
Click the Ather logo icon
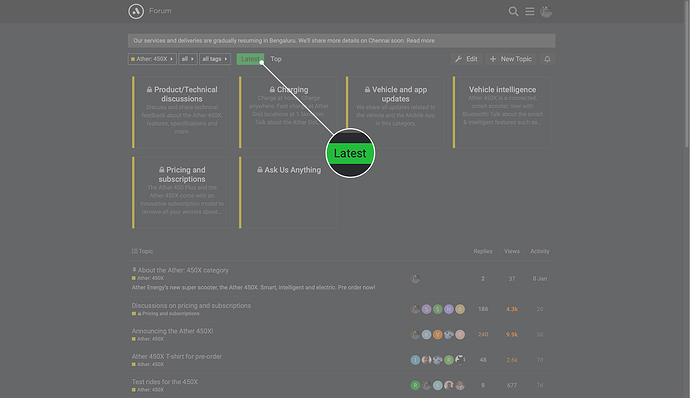coord(136,11)
